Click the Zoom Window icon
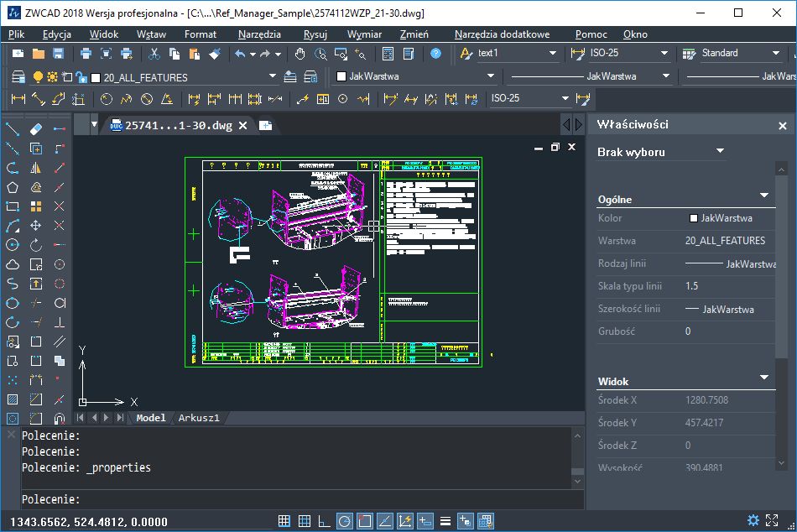Viewport: 797px width, 532px height. 341,54
